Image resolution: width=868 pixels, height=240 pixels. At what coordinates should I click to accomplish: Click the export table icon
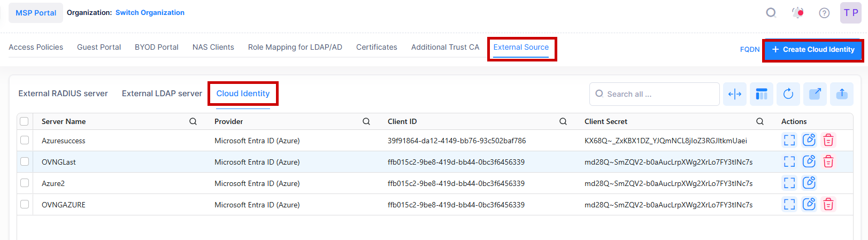coord(815,94)
